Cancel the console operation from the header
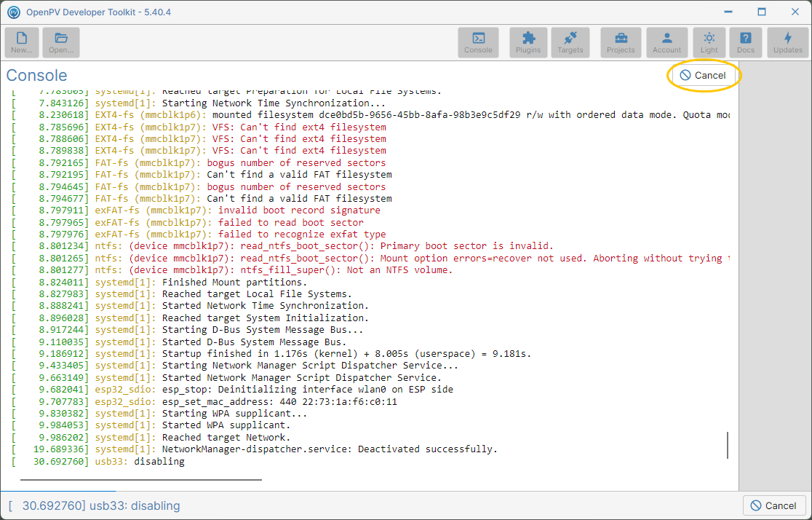The image size is (812, 520). (704, 75)
